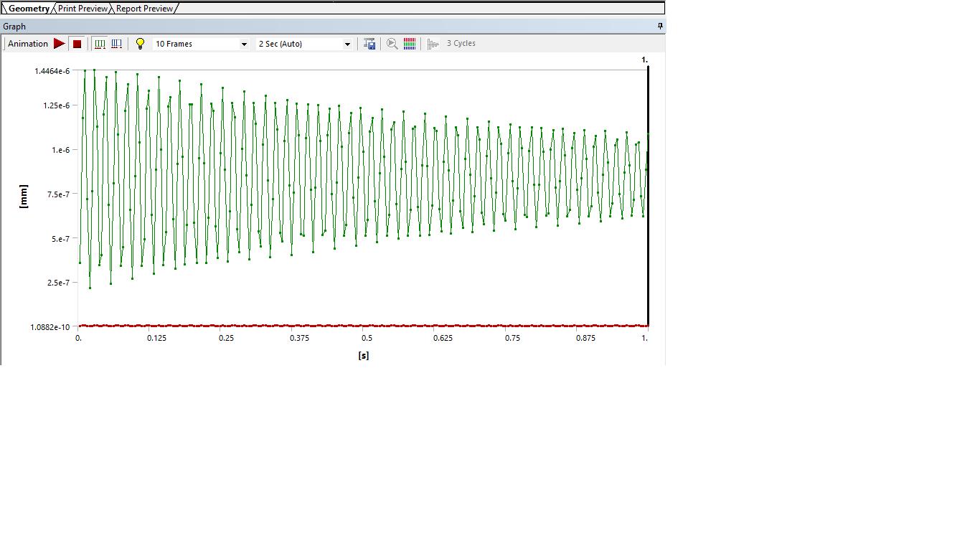980x551 pixels.
Task: Click the 1.25e-6 y-axis tick label
Action: (55, 105)
